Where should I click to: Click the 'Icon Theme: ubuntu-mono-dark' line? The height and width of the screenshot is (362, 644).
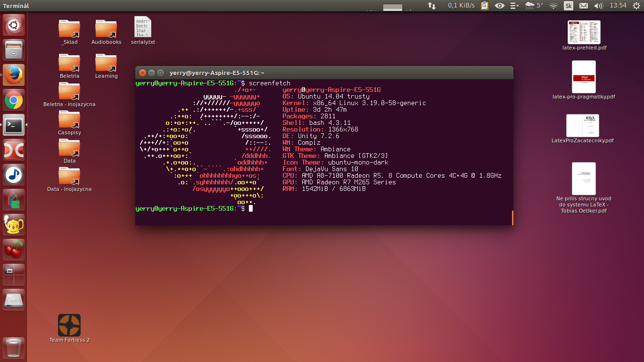[335, 162]
